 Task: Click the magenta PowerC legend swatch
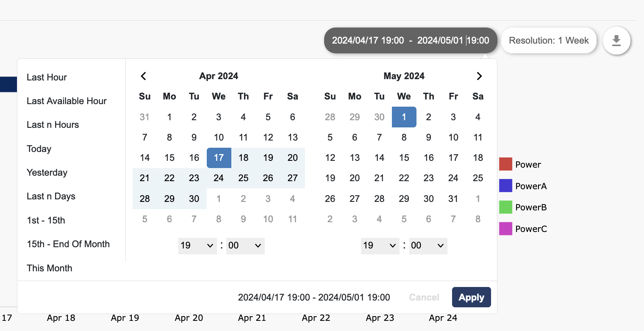505,229
